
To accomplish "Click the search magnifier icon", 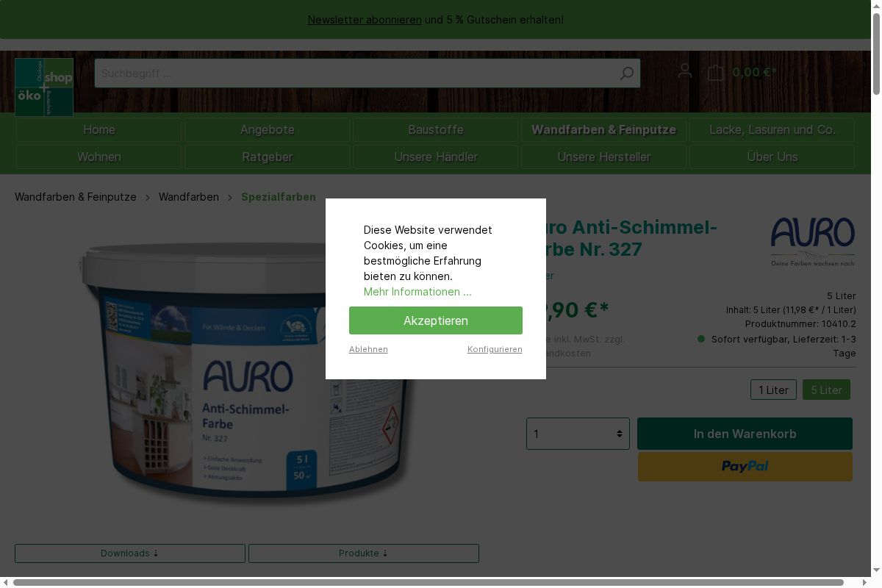I will click(x=626, y=73).
